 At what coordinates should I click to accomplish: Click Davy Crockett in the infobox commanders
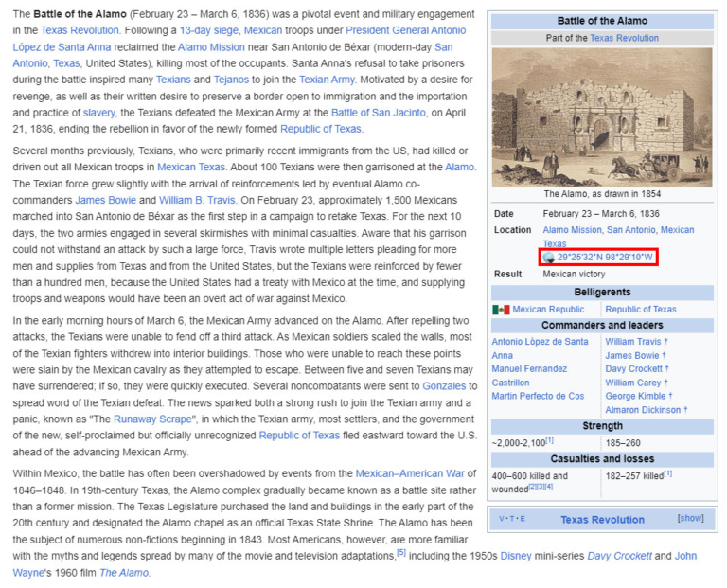[x=633, y=369]
